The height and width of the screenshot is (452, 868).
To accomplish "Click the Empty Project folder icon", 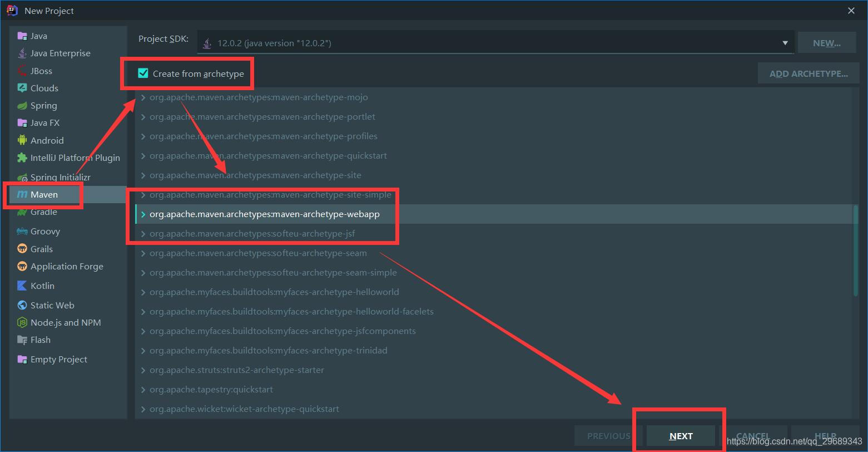I will [x=22, y=359].
